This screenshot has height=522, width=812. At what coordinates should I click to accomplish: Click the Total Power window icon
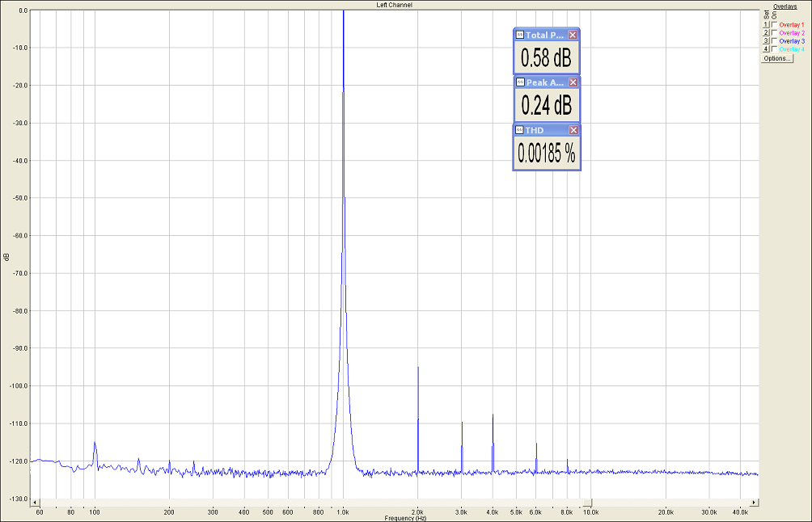click(519, 35)
